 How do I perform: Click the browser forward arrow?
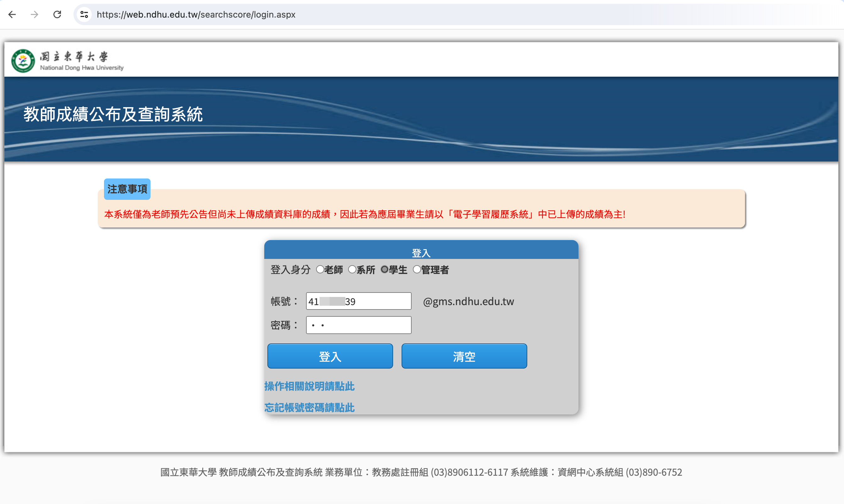click(34, 14)
